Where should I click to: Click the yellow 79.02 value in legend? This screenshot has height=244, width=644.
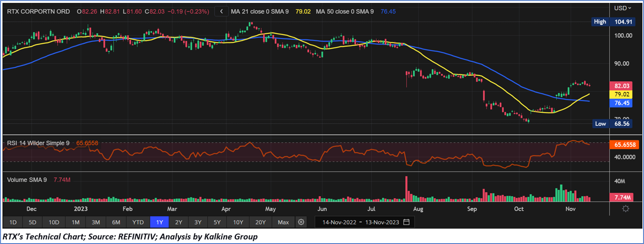[x=303, y=12]
